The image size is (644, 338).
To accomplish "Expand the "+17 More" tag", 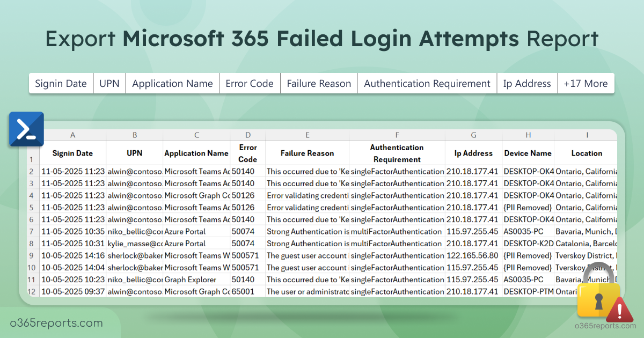I will 586,84.
